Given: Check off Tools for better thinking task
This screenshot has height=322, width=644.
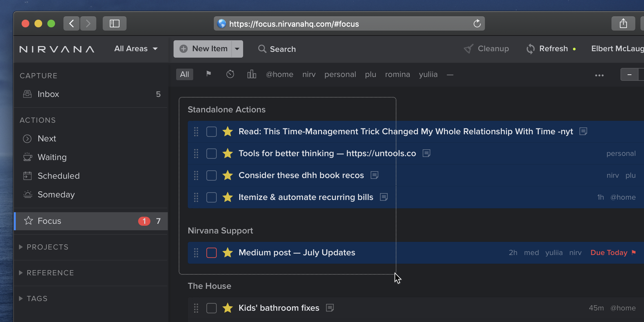Looking at the screenshot, I should [x=212, y=154].
